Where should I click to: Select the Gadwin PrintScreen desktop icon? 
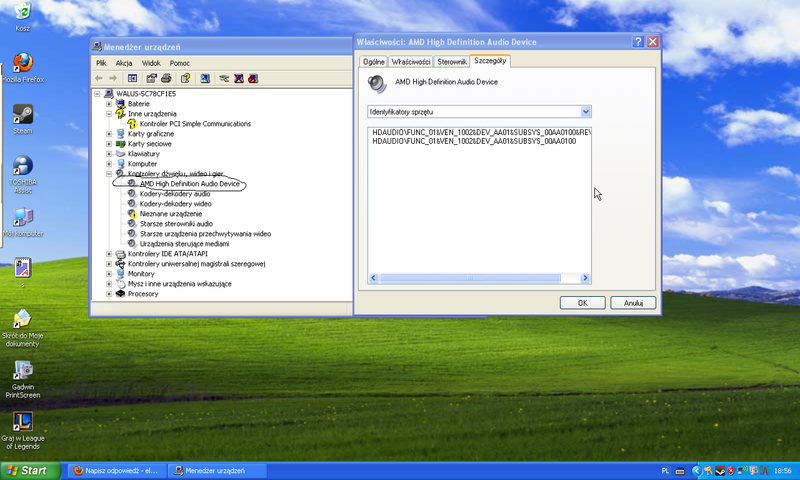[22, 379]
